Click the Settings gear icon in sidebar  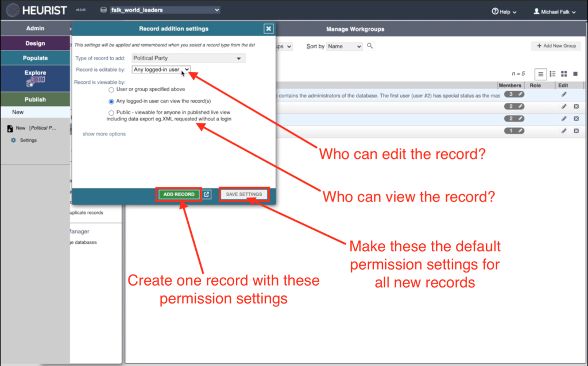click(x=14, y=140)
